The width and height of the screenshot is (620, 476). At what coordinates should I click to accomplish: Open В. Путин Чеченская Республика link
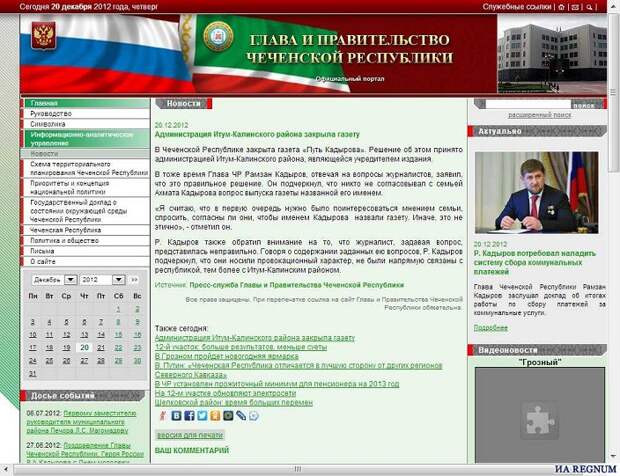298,370
